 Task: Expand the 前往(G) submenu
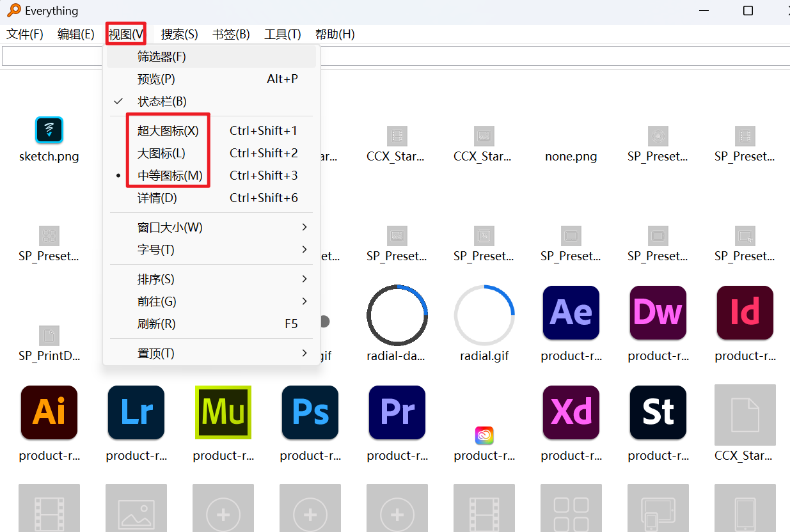tap(211, 301)
